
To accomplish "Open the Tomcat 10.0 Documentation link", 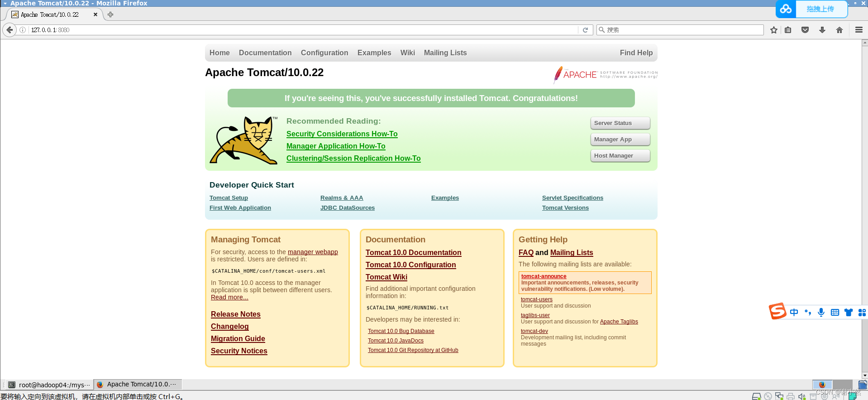I will [x=414, y=252].
